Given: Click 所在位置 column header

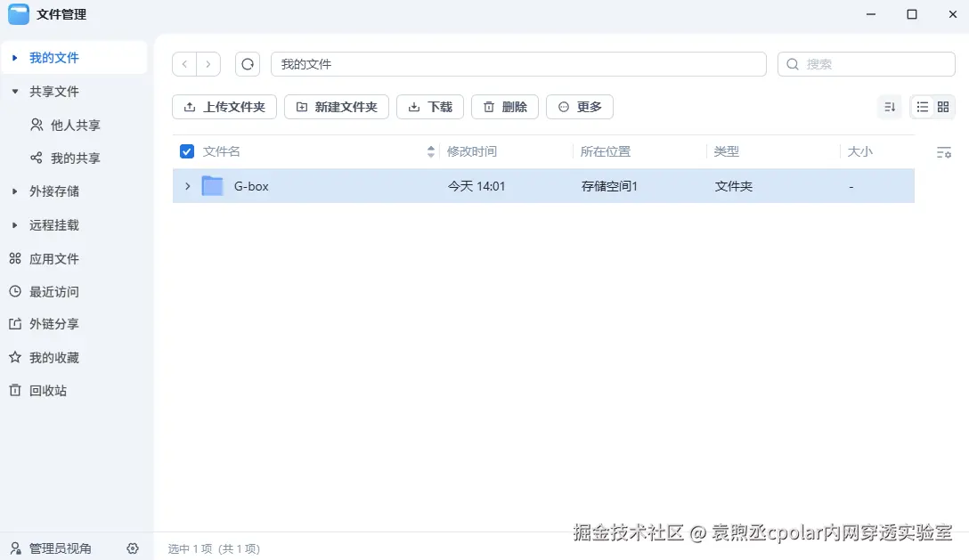Looking at the screenshot, I should [x=605, y=151].
